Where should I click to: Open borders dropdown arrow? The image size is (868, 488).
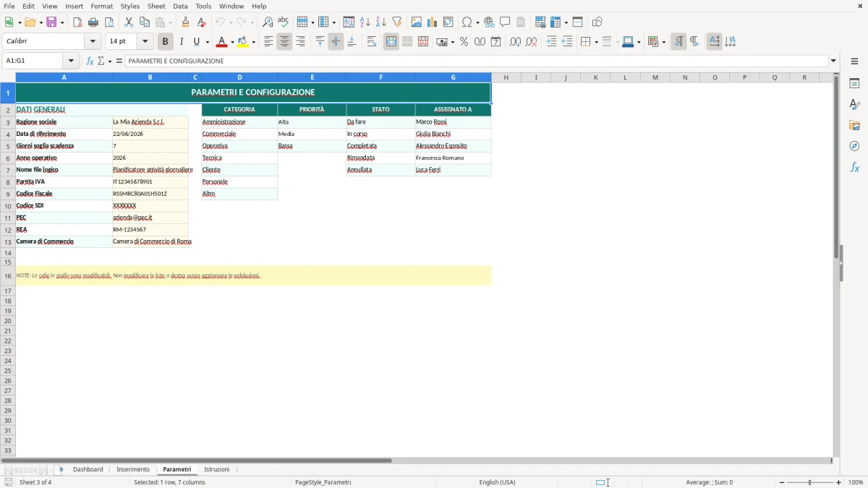pyautogui.click(x=596, y=42)
